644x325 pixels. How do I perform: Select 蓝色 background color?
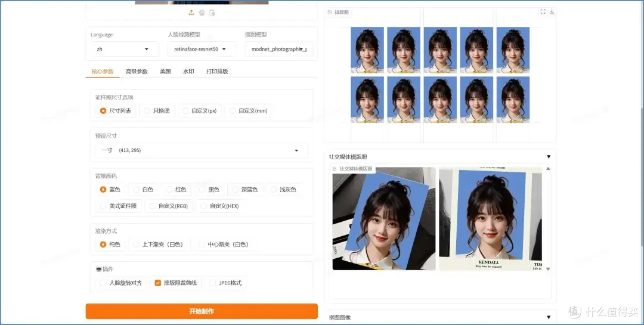click(x=110, y=190)
